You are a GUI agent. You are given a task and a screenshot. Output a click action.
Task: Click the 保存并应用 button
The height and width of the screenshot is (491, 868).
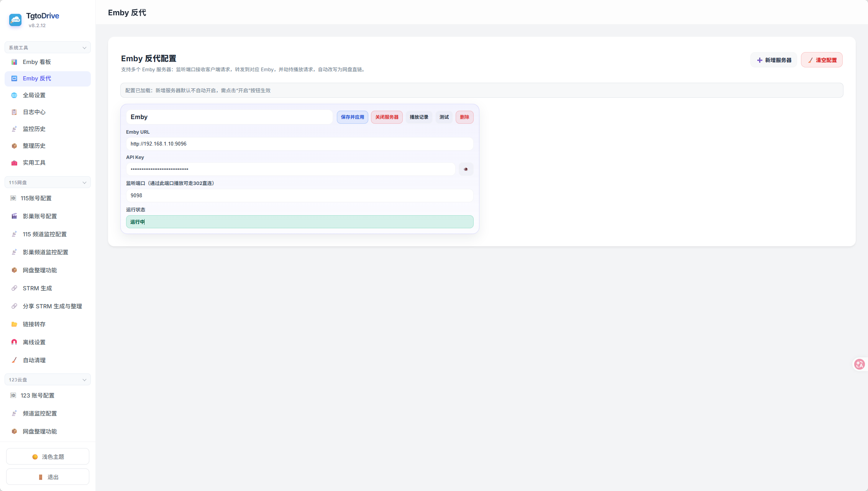coord(353,117)
